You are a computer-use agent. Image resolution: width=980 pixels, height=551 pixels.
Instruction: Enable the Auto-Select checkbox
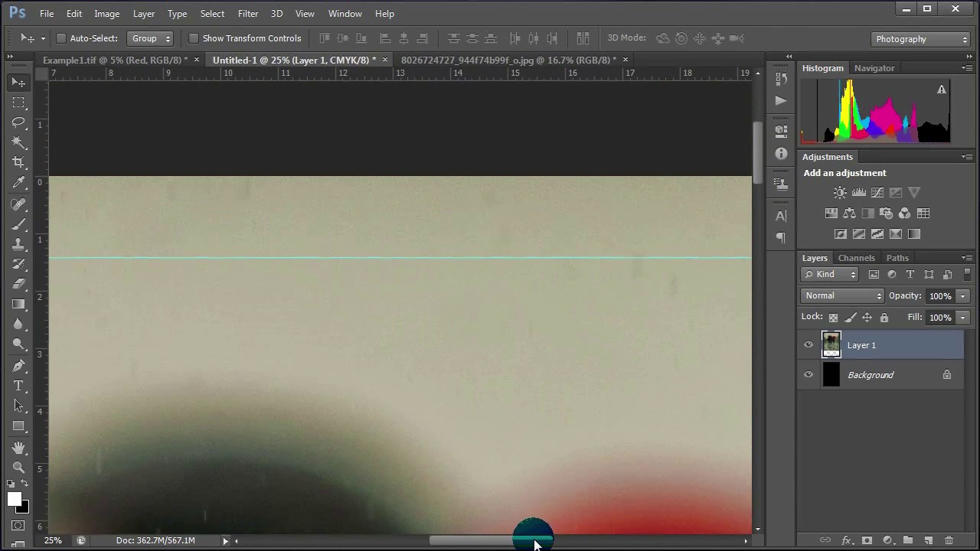[x=61, y=38]
